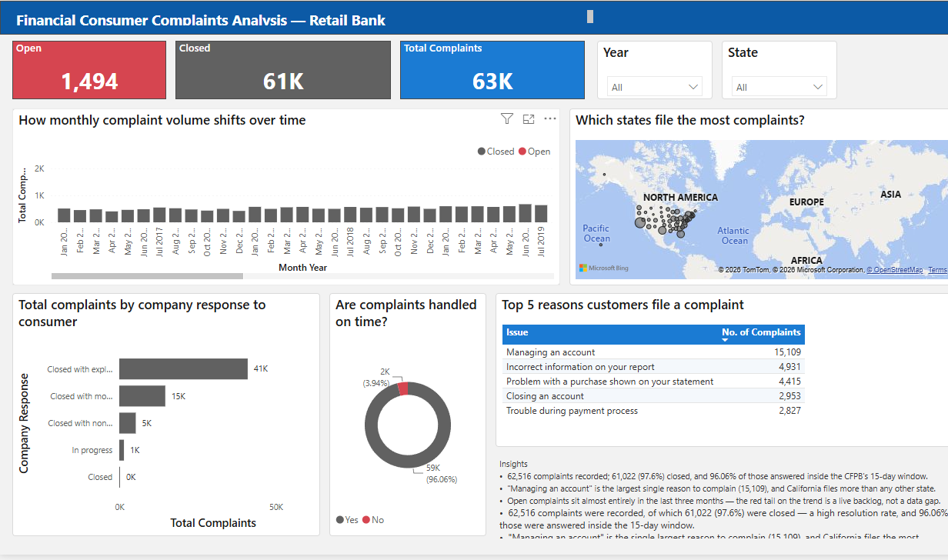Click the Microsoft Bing logo on map
The height and width of the screenshot is (560, 948).
[x=604, y=268]
